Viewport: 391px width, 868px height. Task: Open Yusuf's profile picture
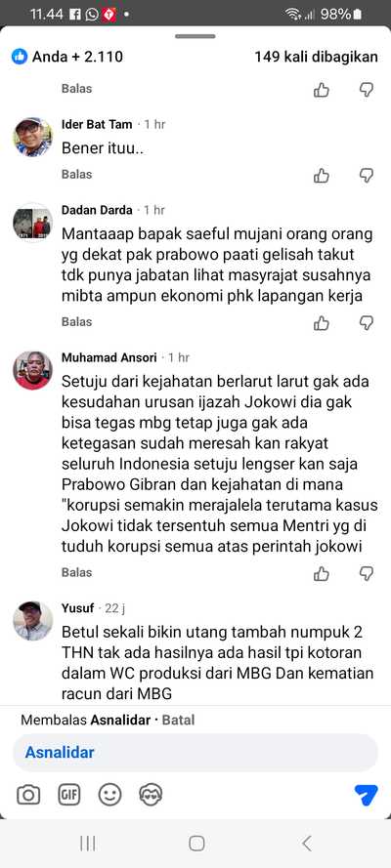tap(32, 621)
